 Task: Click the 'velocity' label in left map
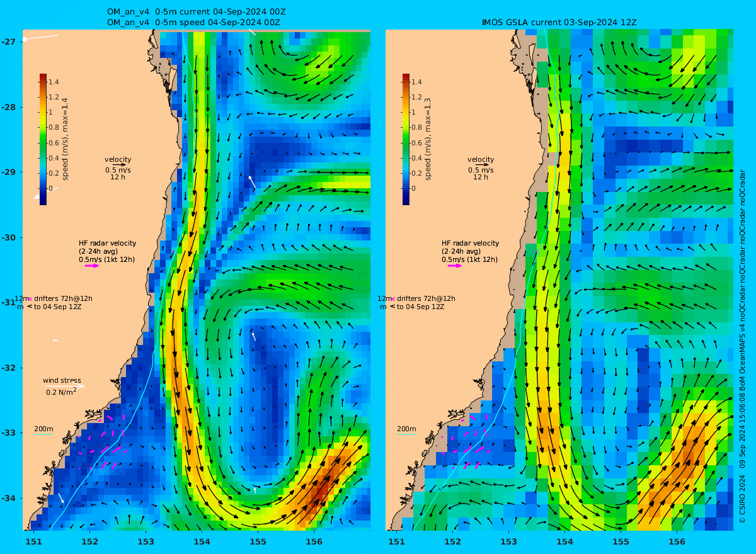click(x=118, y=159)
